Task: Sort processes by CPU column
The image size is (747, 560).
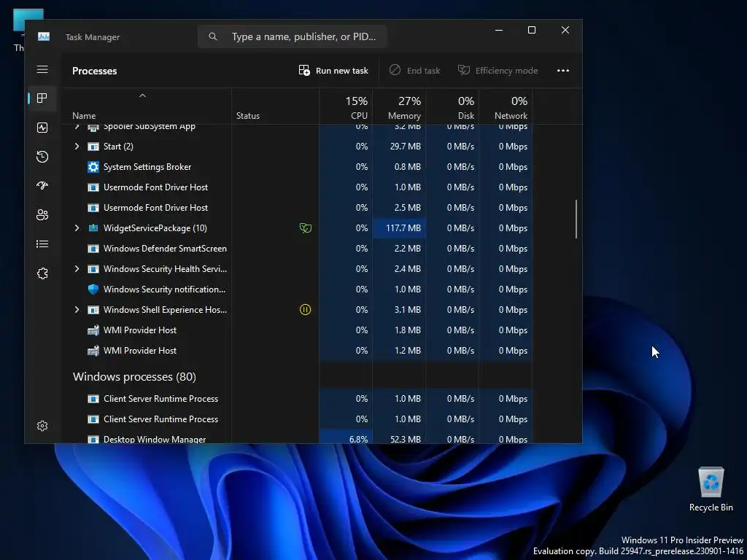Action: click(x=346, y=107)
